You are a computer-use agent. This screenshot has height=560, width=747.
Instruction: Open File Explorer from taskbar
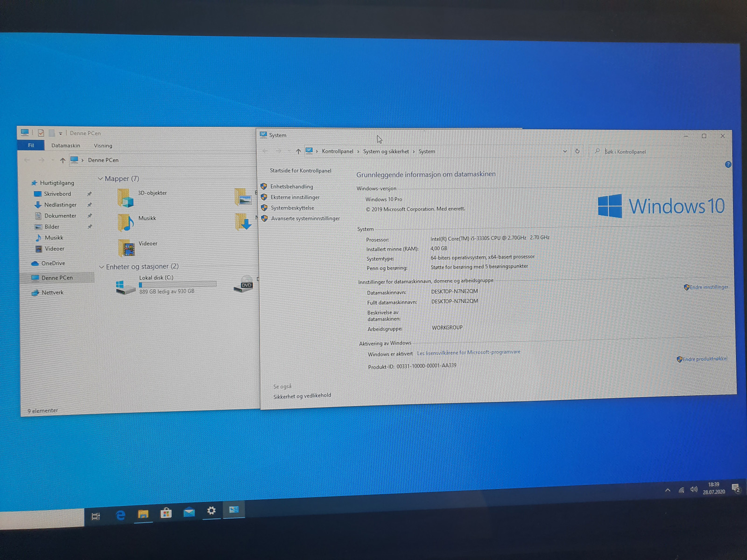coord(143,514)
